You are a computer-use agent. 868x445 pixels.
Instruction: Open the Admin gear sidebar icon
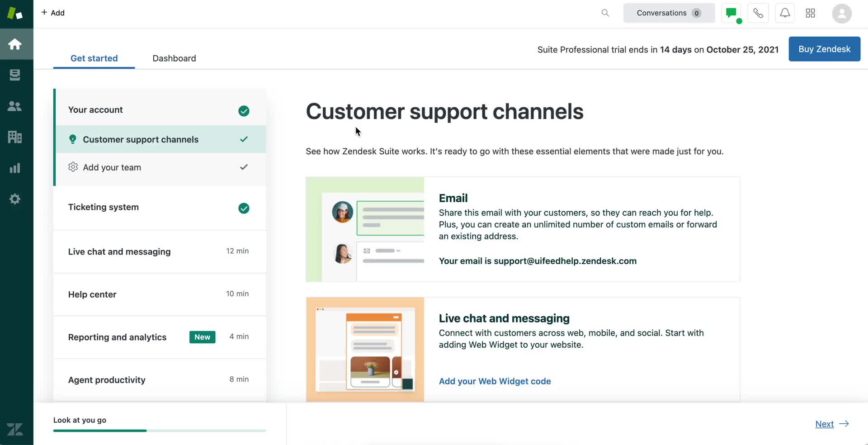[15, 199]
